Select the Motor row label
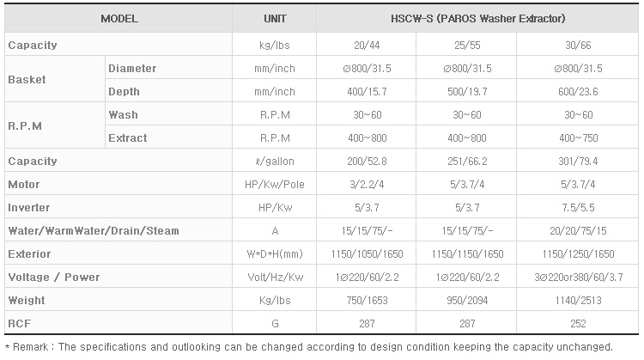644x360 pixels. tap(24, 185)
